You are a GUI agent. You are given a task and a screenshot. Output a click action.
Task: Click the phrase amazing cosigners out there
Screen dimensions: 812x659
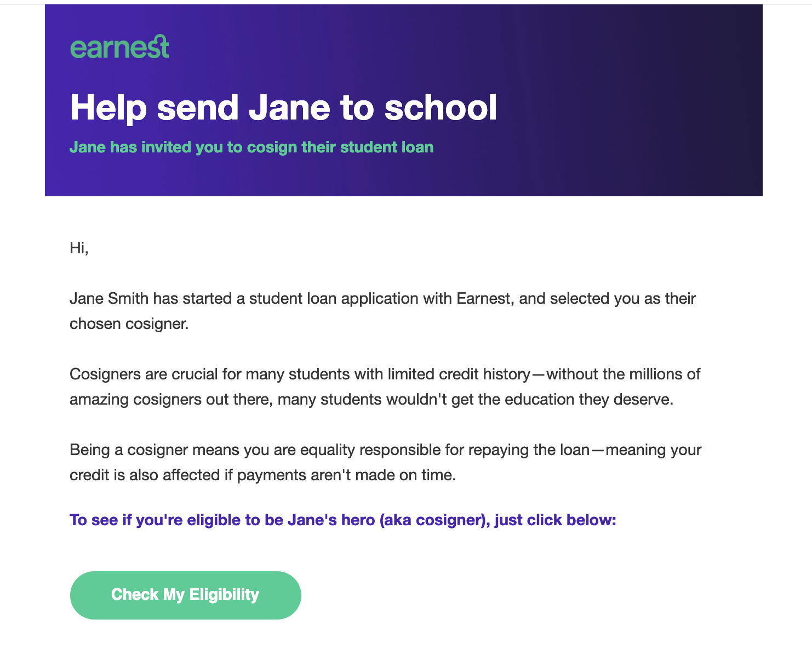pyautogui.click(x=171, y=400)
